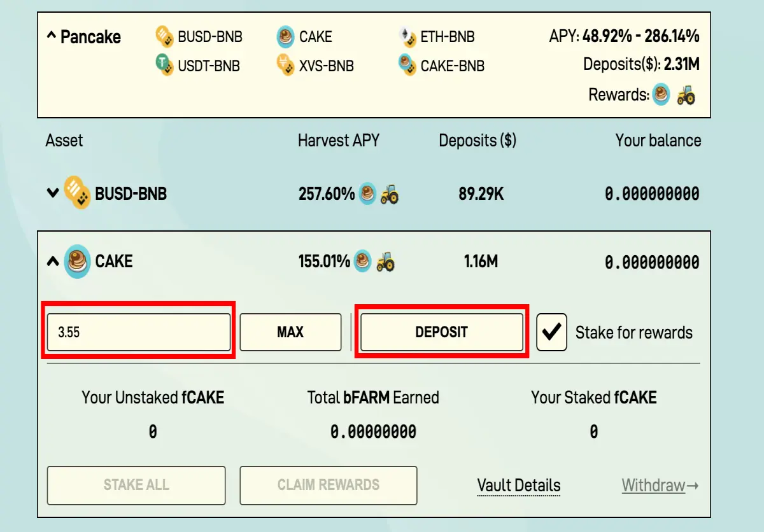Click the 1.16M deposits value
This screenshot has height=532, width=764.
tap(481, 262)
